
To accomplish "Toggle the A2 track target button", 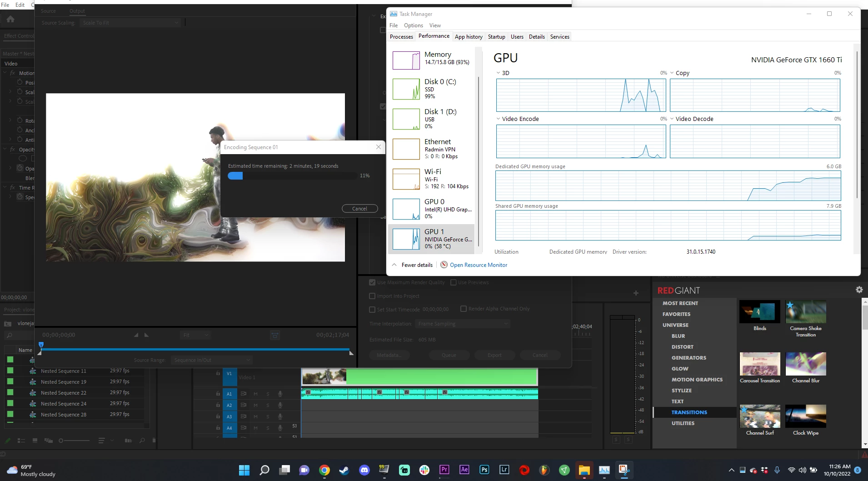I will tap(229, 405).
